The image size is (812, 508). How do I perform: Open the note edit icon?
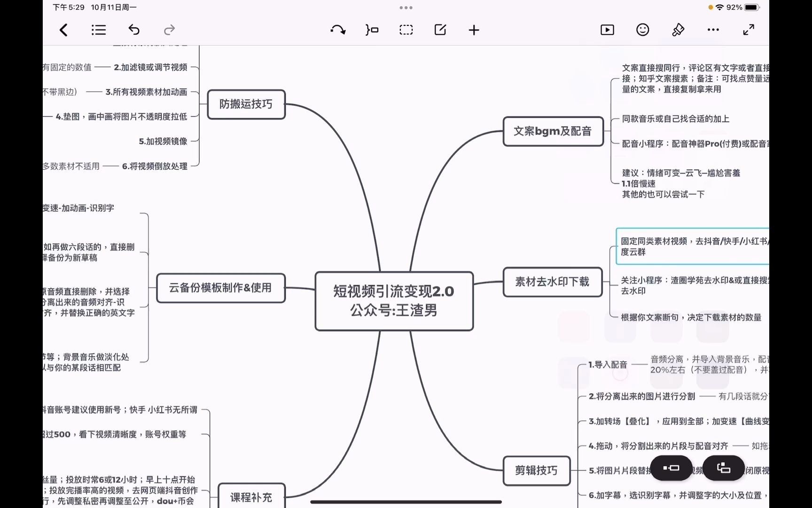tap(440, 30)
